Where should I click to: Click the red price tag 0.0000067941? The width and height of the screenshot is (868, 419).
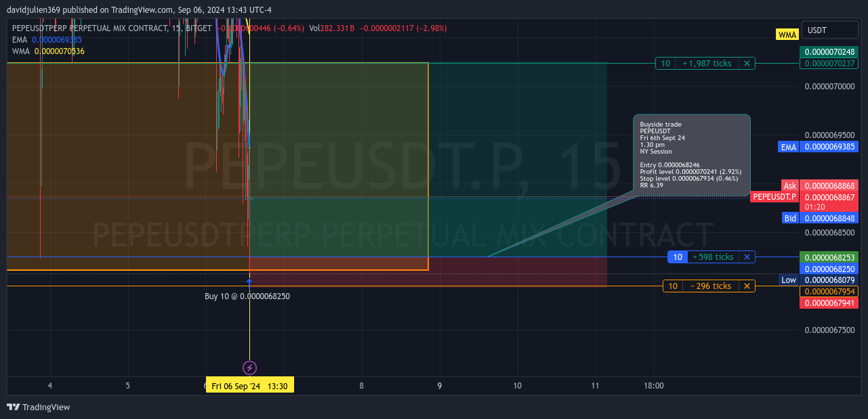coord(829,303)
